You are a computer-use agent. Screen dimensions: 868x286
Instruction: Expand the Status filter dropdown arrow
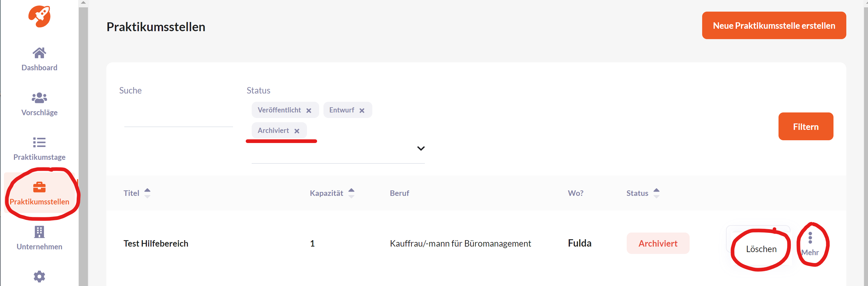(421, 148)
